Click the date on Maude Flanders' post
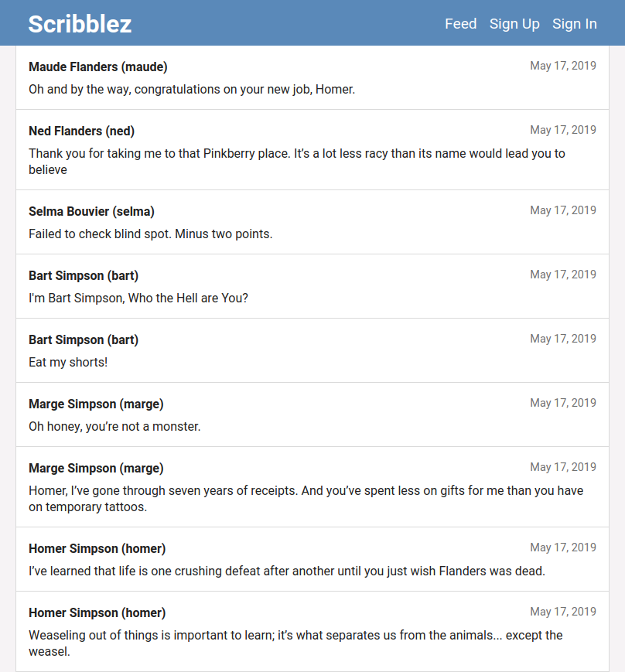 coord(562,66)
